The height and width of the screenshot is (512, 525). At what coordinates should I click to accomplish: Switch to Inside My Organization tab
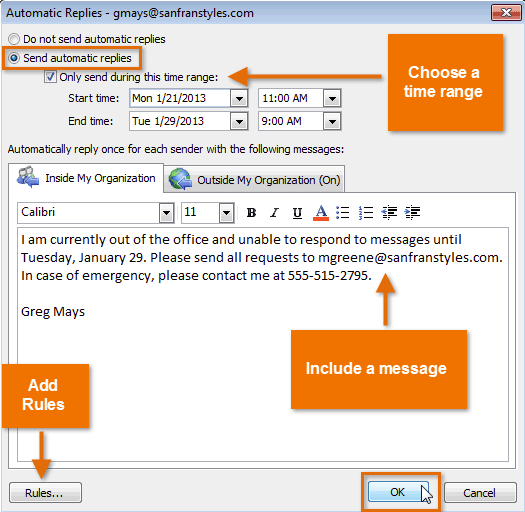tap(86, 178)
